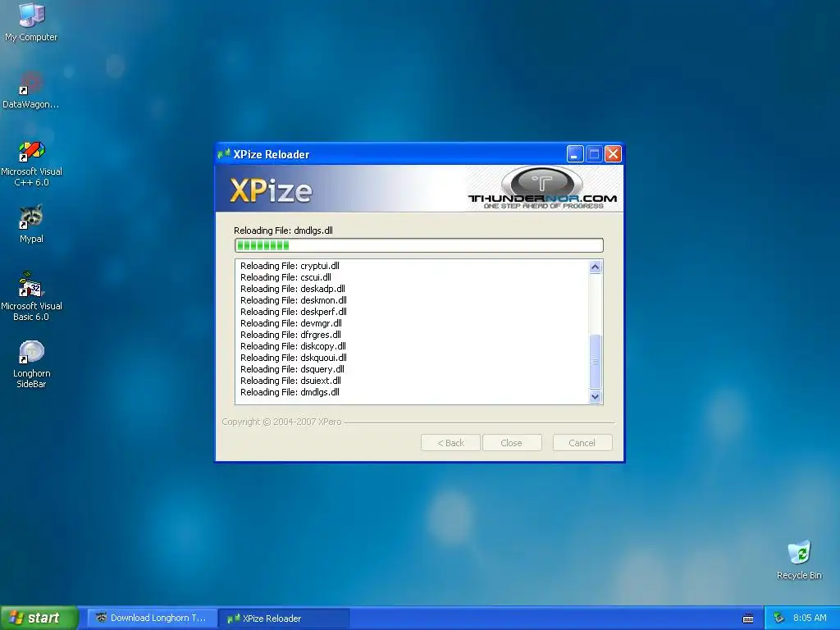
Task: Maximize the XPize Reloader window
Action: [x=594, y=154]
